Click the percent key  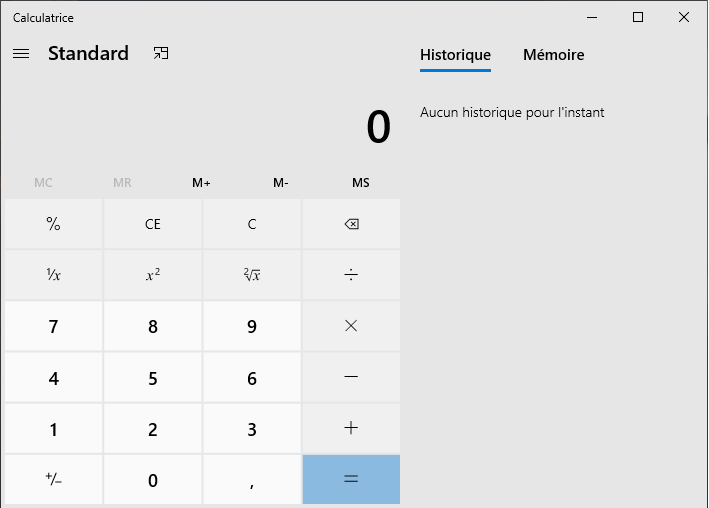54,224
